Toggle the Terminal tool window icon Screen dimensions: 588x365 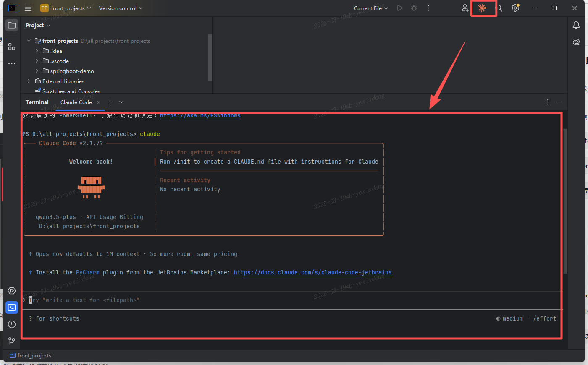click(x=12, y=308)
